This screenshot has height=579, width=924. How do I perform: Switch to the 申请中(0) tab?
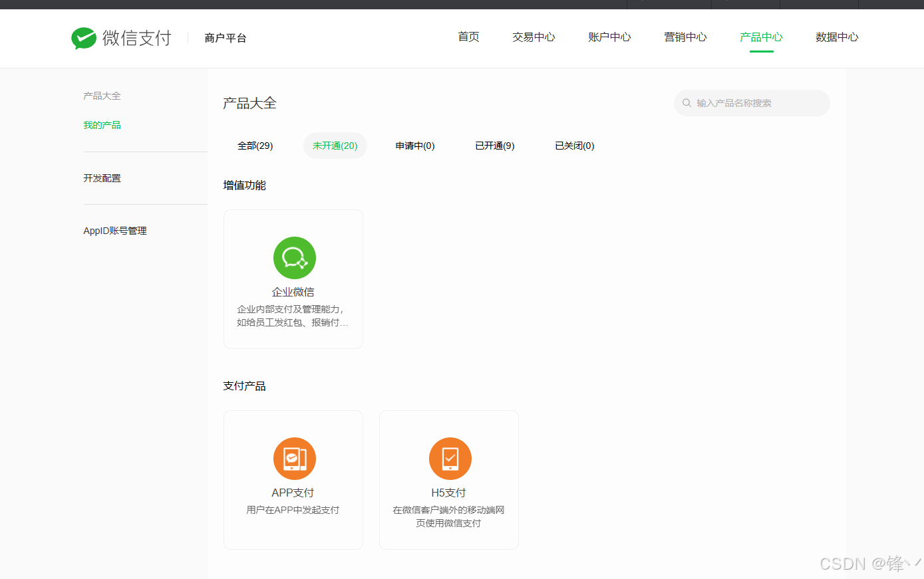415,146
